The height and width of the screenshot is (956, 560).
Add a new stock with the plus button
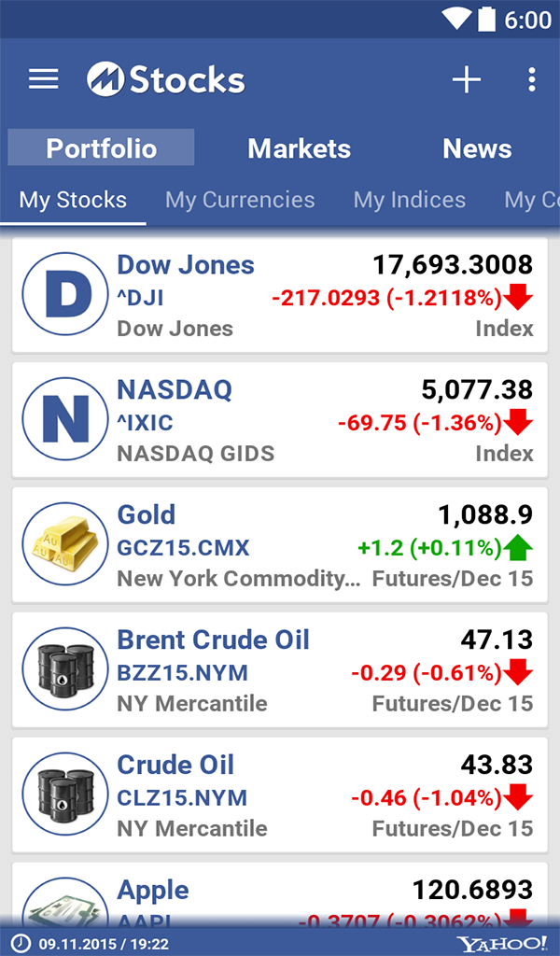pos(466,79)
